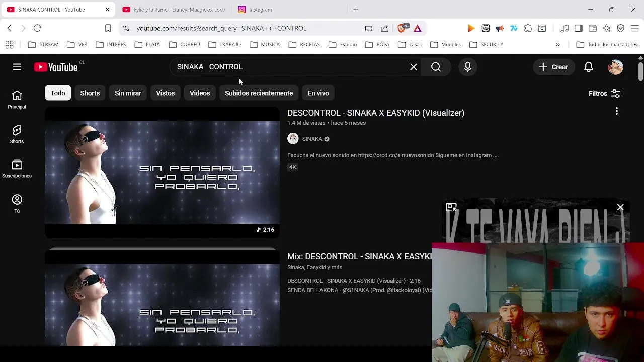Viewport: 644px width, 362px height.
Task: Click the mini player webcam video
Action: 538,303
